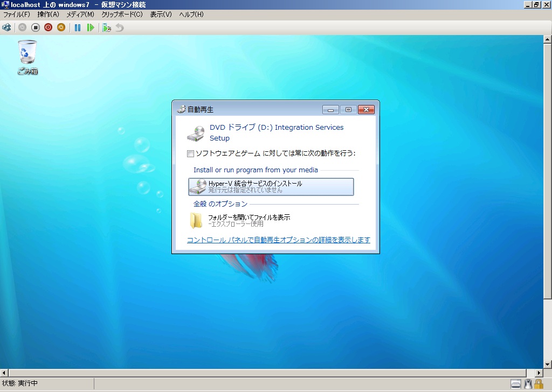Viewport: 552px width, 392px height.
Task: Open the ファイル(F) menu
Action: click(x=17, y=15)
